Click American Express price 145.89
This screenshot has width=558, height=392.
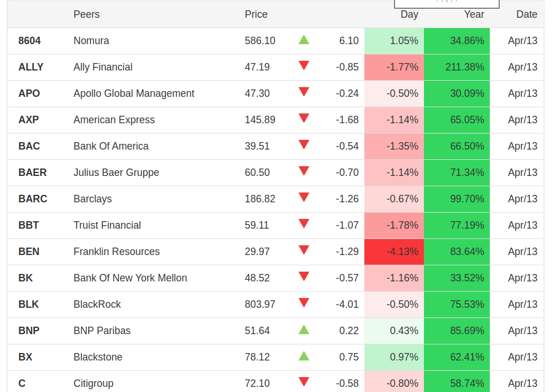pos(260,120)
